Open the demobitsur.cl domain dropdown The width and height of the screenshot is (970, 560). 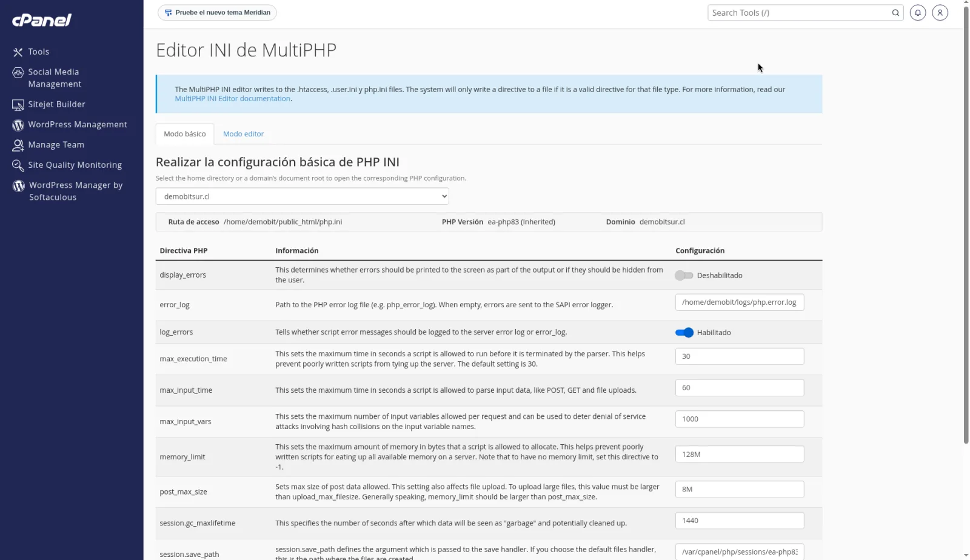(x=303, y=196)
